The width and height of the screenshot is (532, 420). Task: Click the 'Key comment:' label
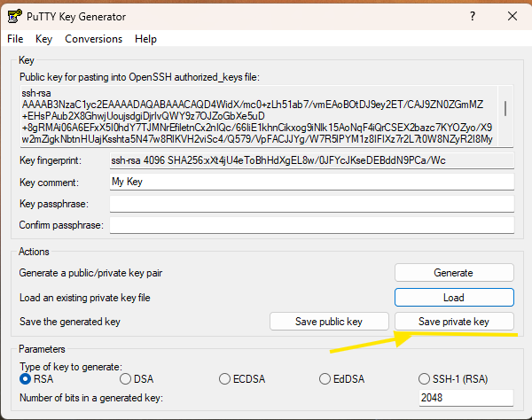(49, 183)
